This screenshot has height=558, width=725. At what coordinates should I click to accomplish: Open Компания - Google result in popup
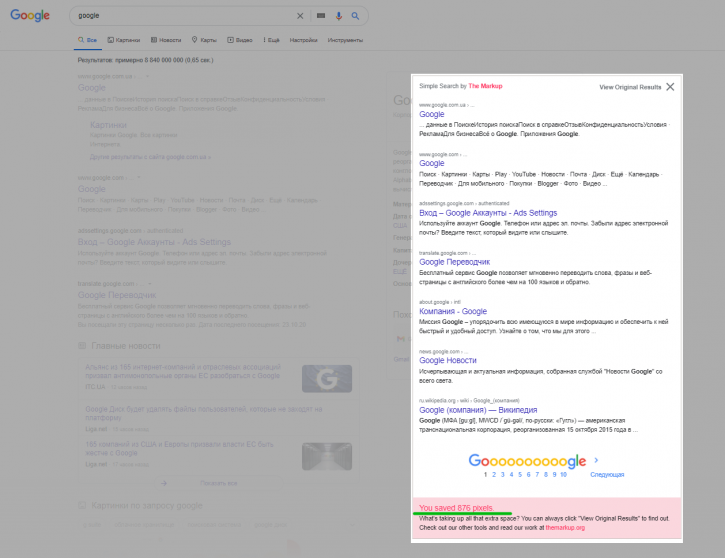click(453, 311)
